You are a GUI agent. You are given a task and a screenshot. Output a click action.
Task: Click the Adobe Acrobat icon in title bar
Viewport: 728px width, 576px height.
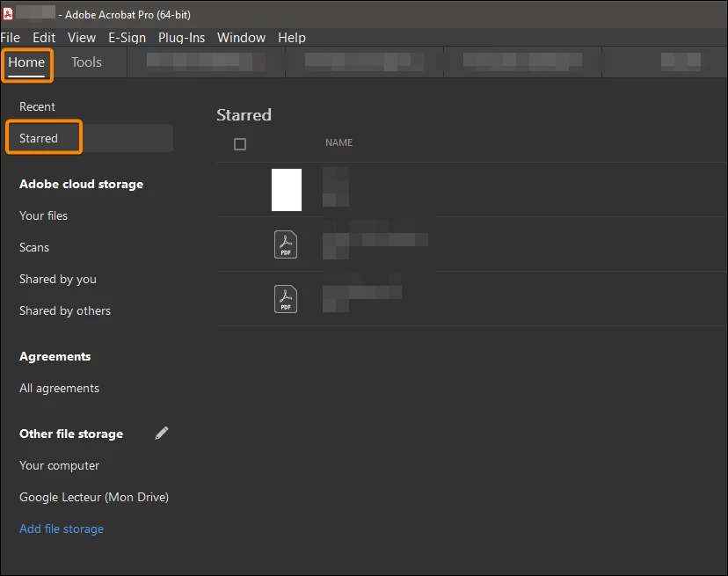[8, 14]
